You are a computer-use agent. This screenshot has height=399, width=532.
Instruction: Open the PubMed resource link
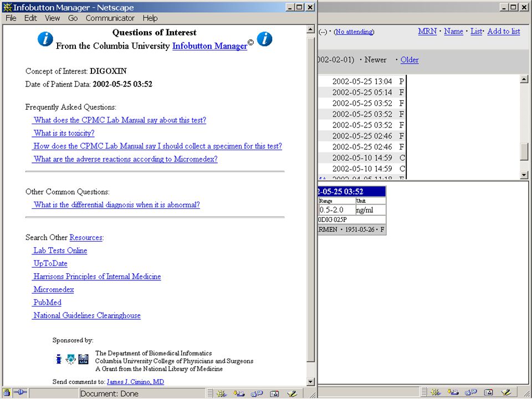click(47, 303)
